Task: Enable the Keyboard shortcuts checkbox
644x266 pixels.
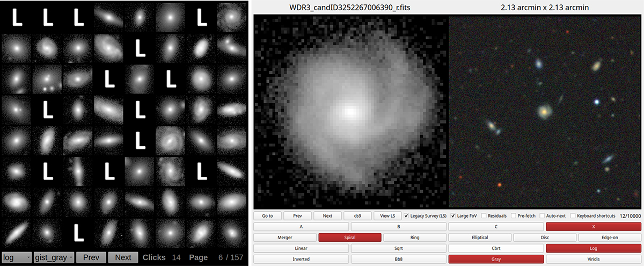Action: point(573,216)
